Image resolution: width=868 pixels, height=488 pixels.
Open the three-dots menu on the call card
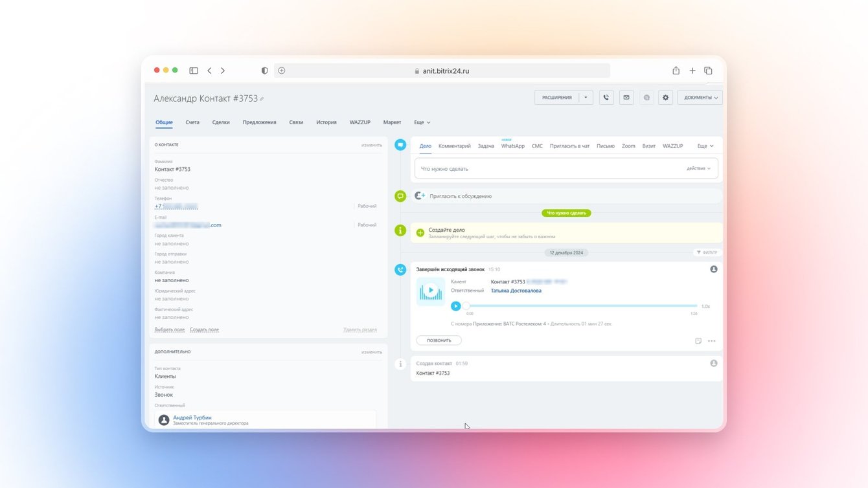pyautogui.click(x=712, y=340)
